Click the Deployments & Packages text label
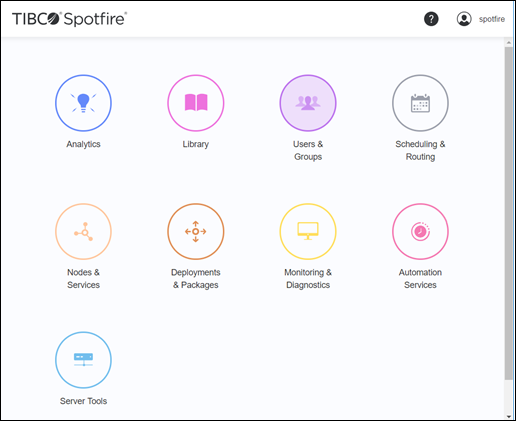 196,279
